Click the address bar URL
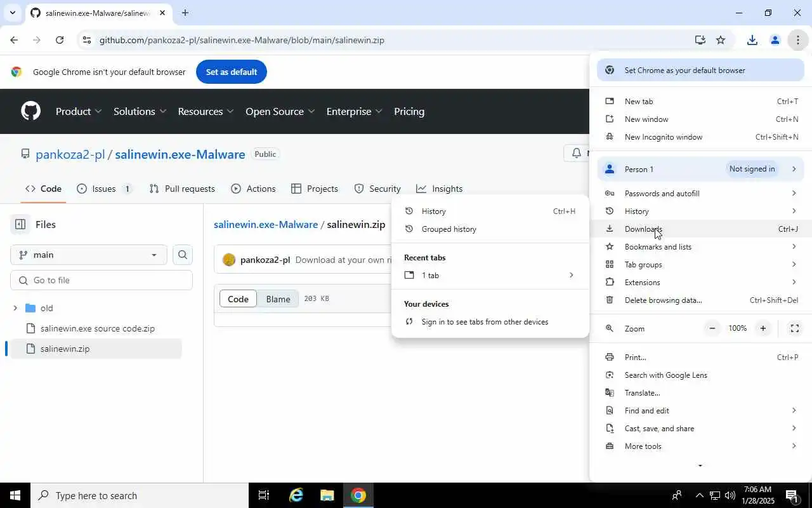The image size is (812, 508). (x=242, y=40)
